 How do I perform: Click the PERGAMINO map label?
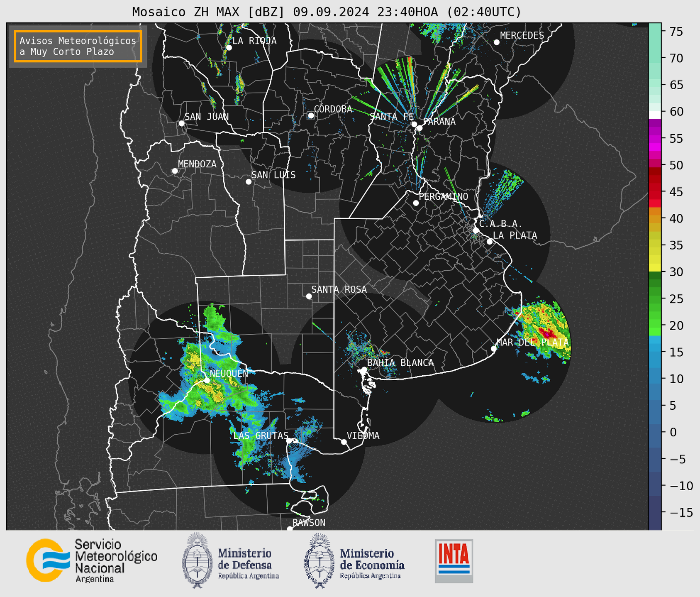pos(444,196)
